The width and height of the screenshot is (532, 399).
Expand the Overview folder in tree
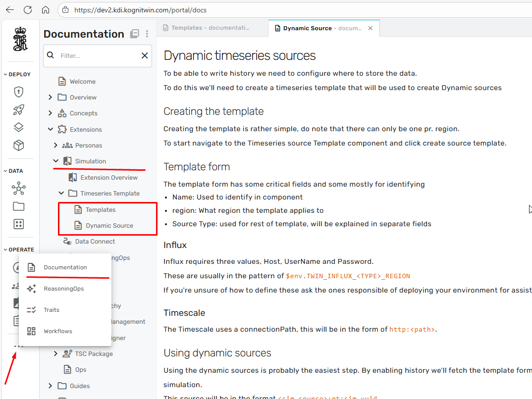tap(50, 98)
